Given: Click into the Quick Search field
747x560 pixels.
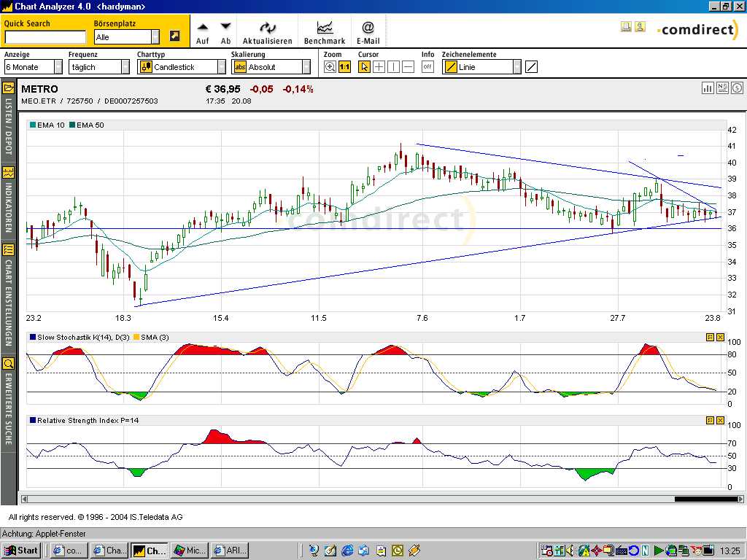Looking at the screenshot, I should [44, 37].
